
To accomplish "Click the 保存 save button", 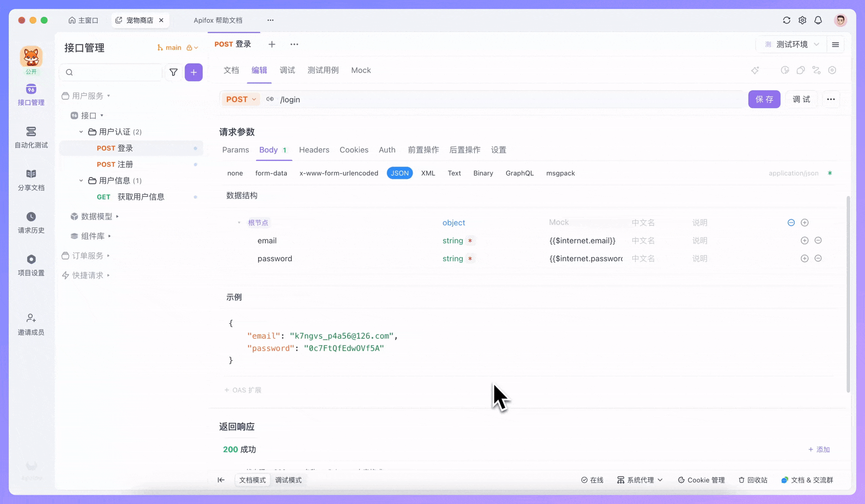I will [x=764, y=99].
